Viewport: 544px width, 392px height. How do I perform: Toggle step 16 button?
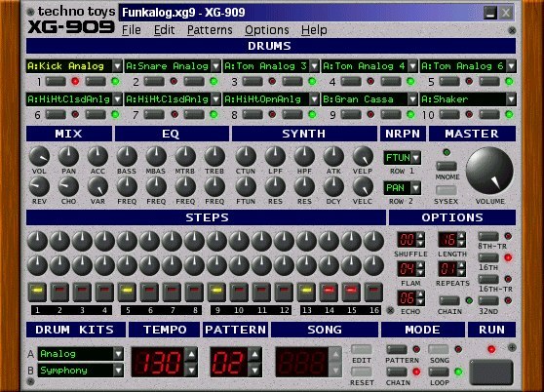click(x=373, y=292)
